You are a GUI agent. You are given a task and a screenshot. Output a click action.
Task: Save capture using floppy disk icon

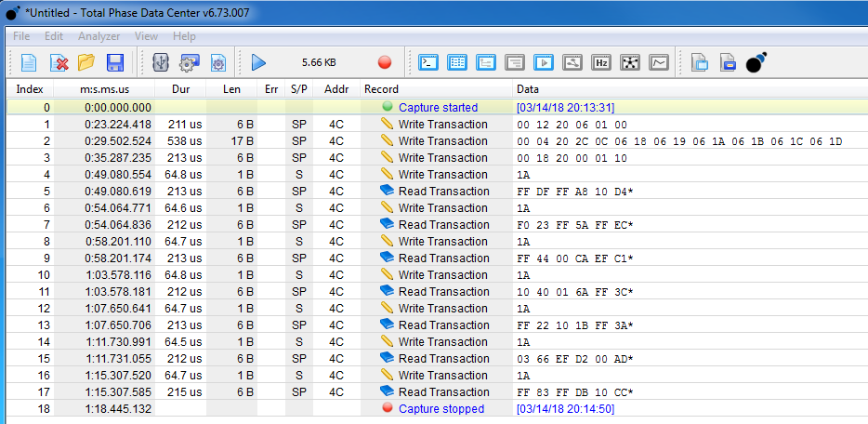click(115, 62)
